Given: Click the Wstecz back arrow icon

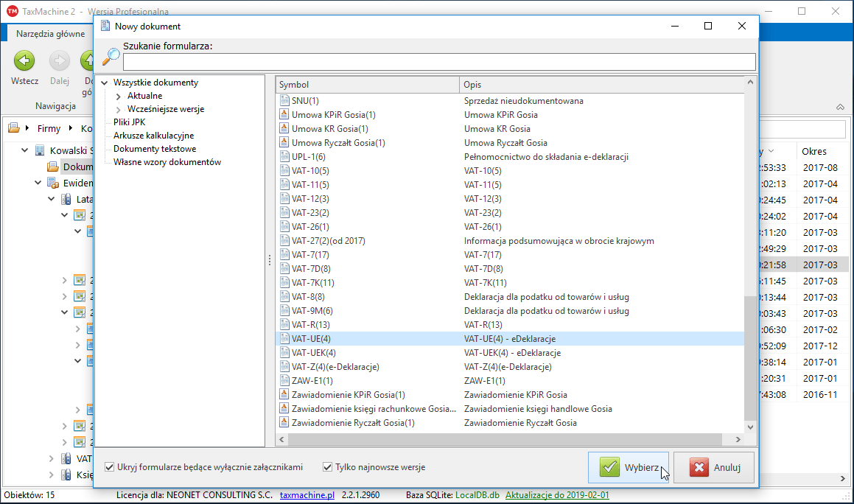Looking at the screenshot, I should [x=24, y=60].
